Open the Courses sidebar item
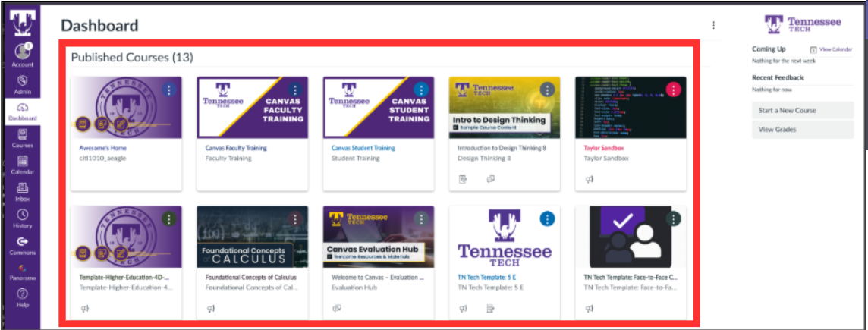The width and height of the screenshot is (868, 330). coord(22,138)
